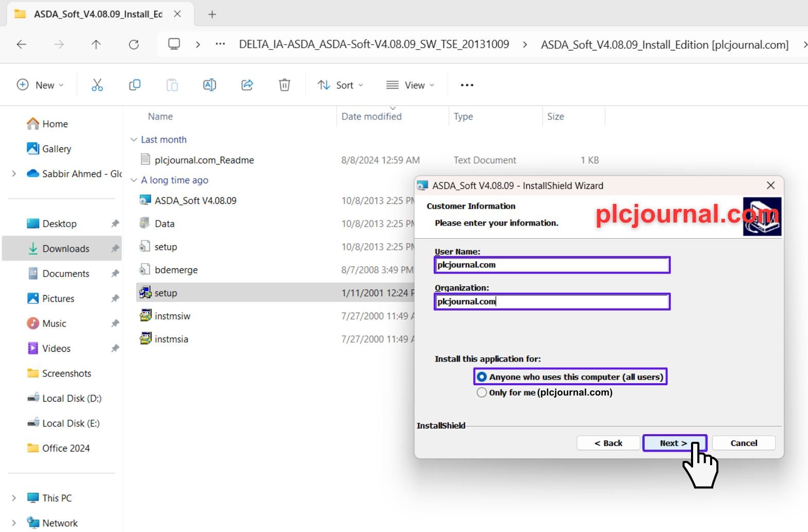Viewport: 808px width, 532px height.
Task: Click the chevron after the This PC address icon
Action: coord(198,44)
